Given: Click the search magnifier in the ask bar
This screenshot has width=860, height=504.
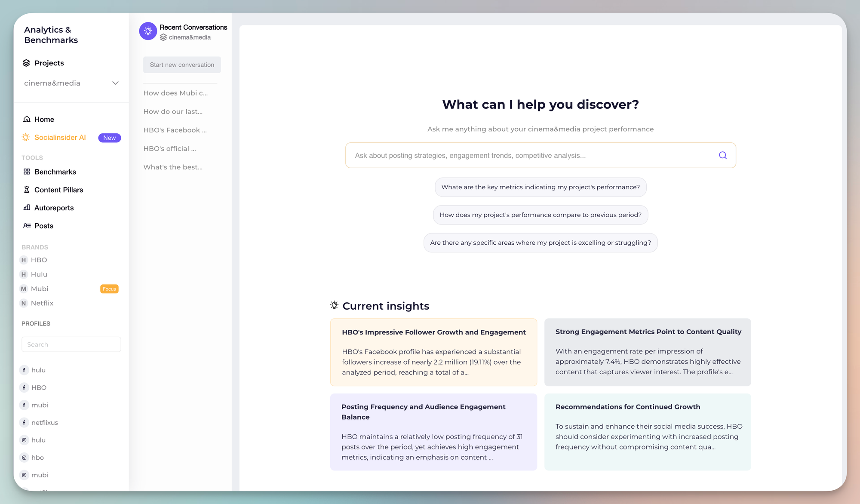Looking at the screenshot, I should (723, 155).
